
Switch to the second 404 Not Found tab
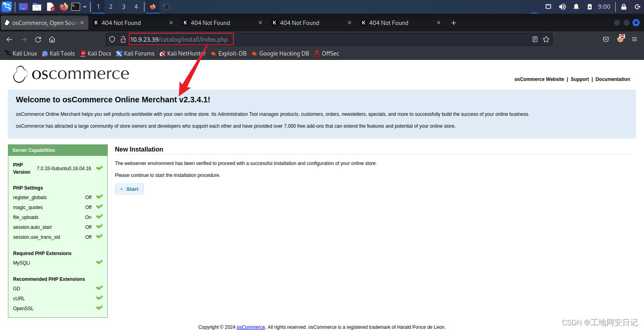(222, 23)
